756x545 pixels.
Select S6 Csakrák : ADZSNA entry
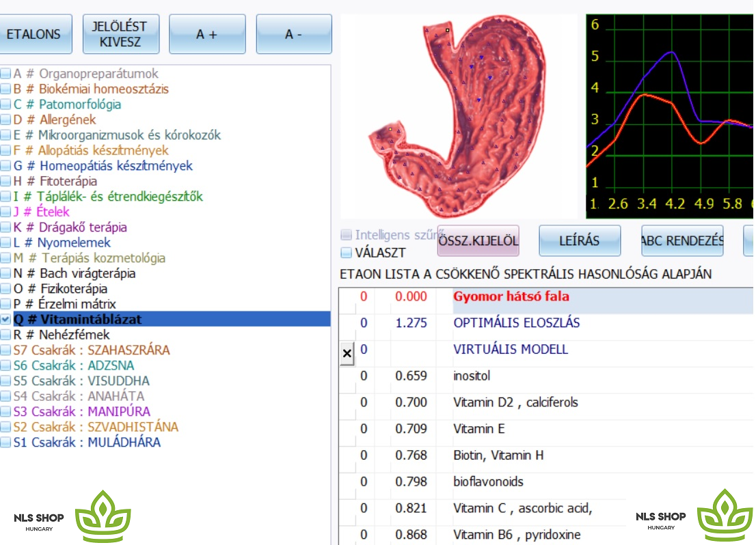click(x=74, y=366)
